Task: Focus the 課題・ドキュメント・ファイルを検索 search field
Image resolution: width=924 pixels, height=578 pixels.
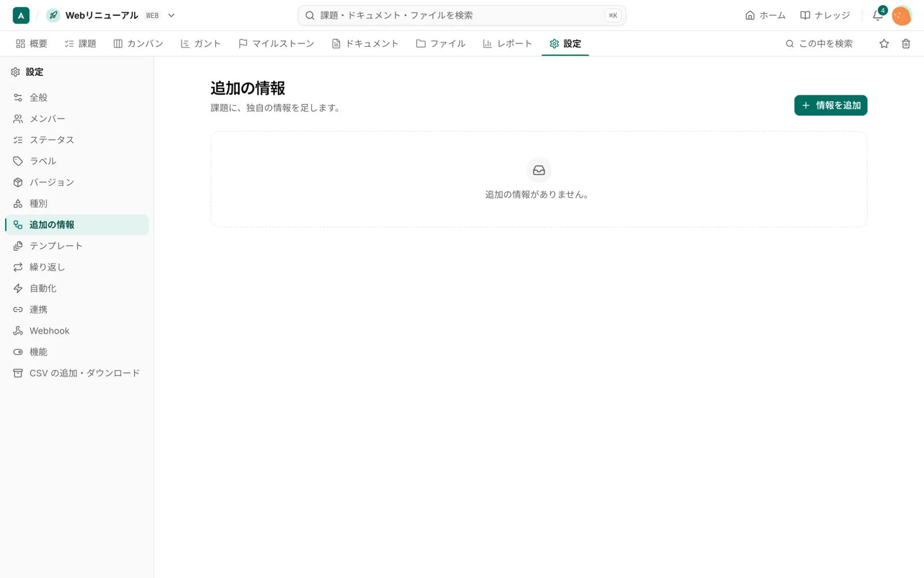Action: [461, 16]
